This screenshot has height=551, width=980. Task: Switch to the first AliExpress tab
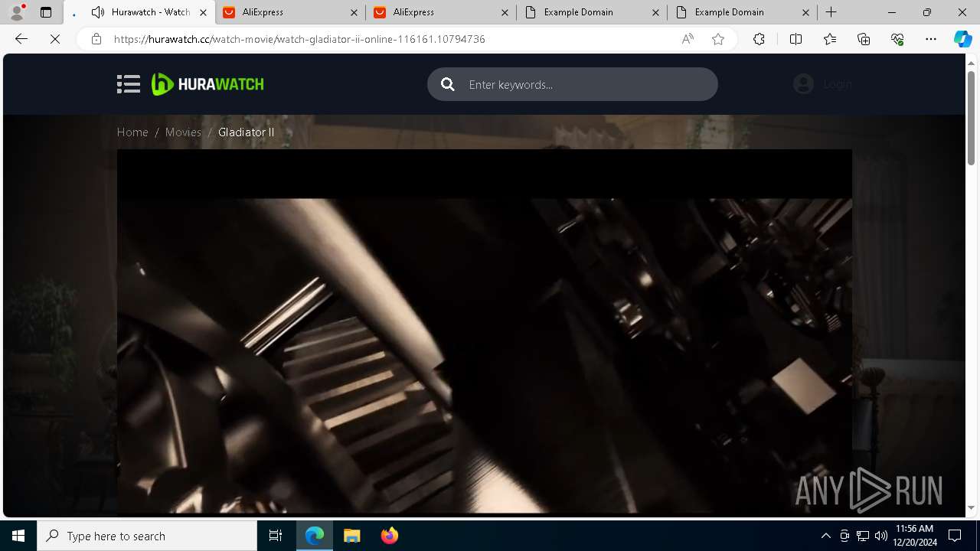(x=291, y=12)
